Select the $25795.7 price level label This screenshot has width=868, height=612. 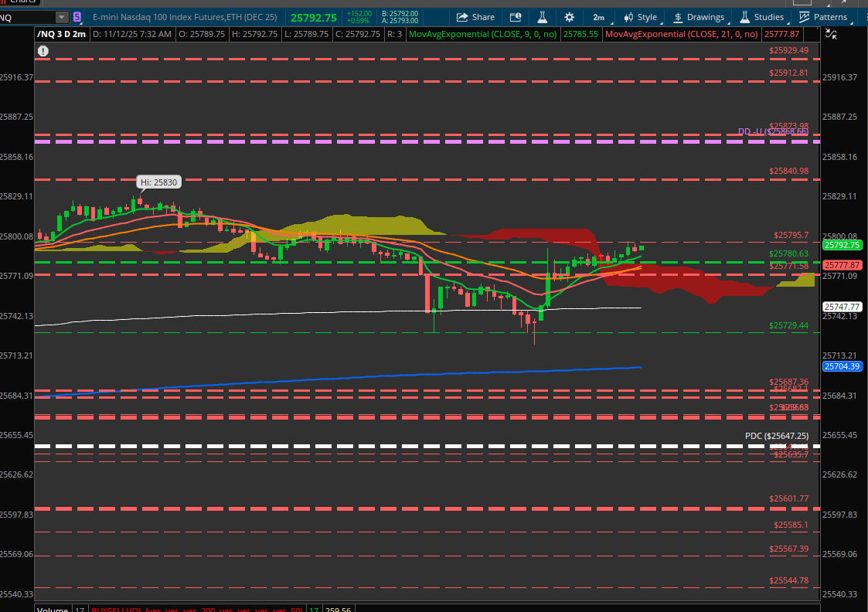791,235
